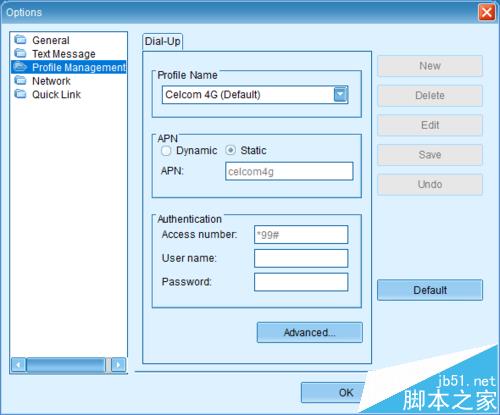Click the APN input field
Screen dimensions: 500x415
[x=289, y=171]
